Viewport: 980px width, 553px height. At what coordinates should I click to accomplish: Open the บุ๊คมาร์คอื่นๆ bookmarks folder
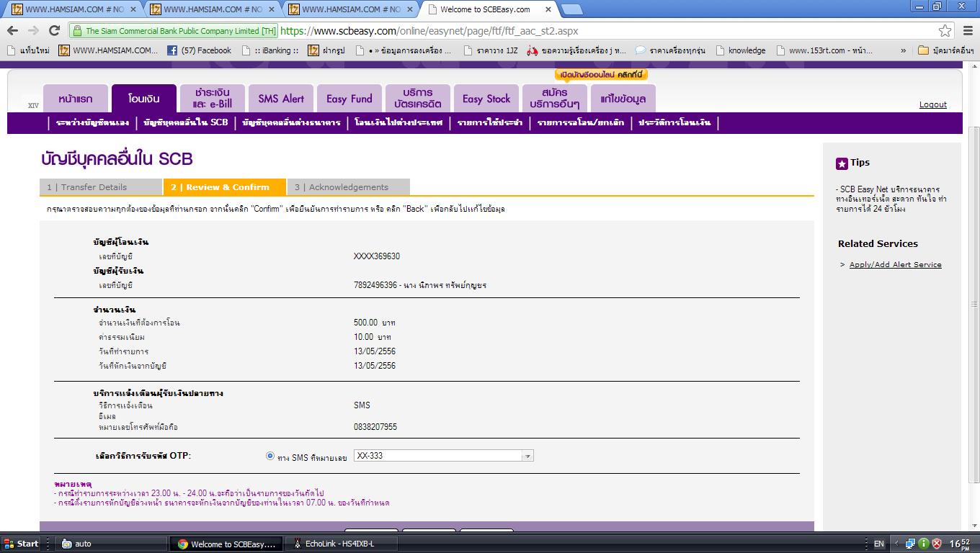click(946, 50)
